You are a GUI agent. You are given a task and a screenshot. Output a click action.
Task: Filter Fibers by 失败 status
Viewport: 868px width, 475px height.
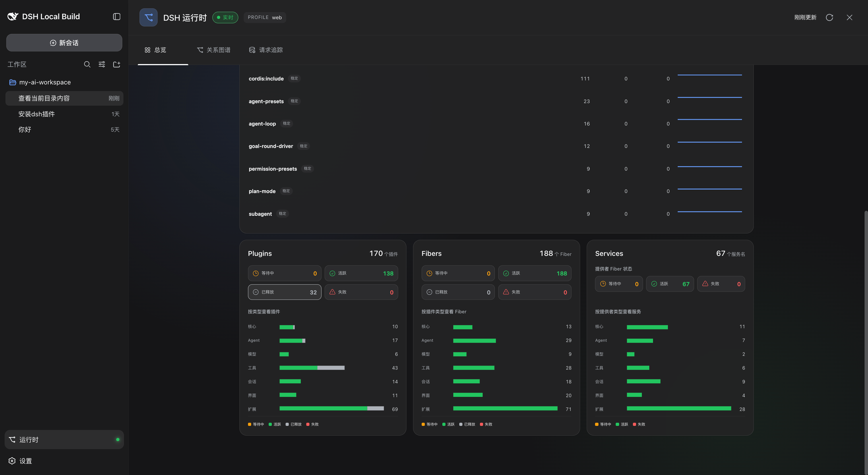[x=534, y=292]
